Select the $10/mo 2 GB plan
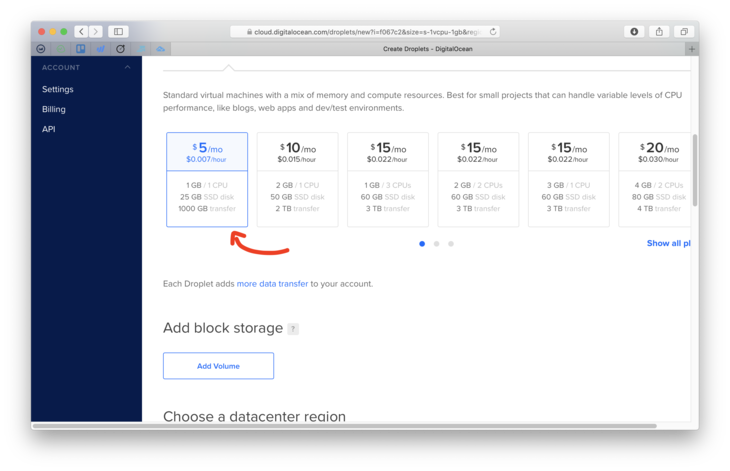 click(297, 179)
